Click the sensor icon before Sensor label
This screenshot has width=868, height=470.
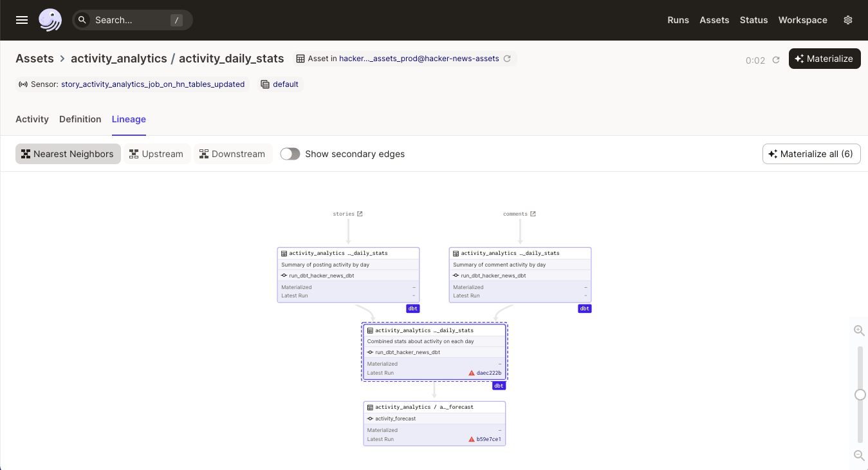click(23, 84)
